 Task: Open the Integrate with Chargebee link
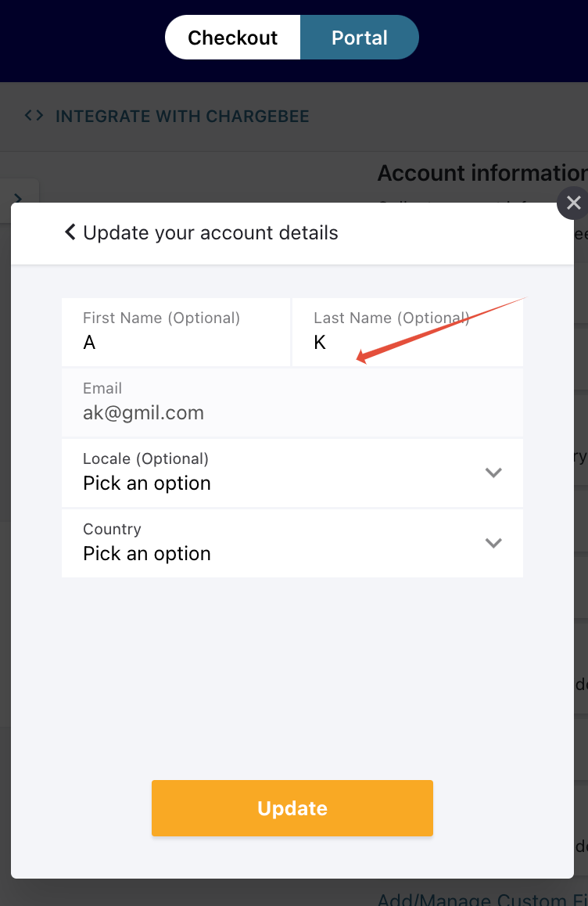click(x=182, y=117)
